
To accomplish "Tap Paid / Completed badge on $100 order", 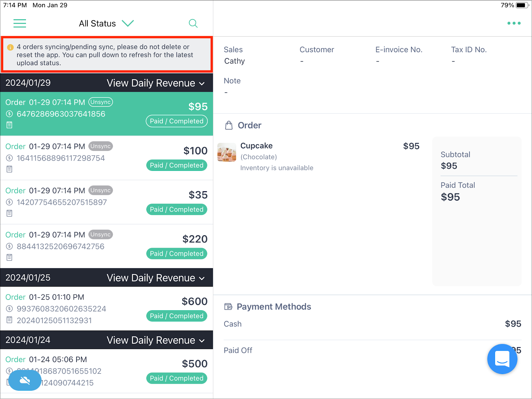I will [177, 165].
